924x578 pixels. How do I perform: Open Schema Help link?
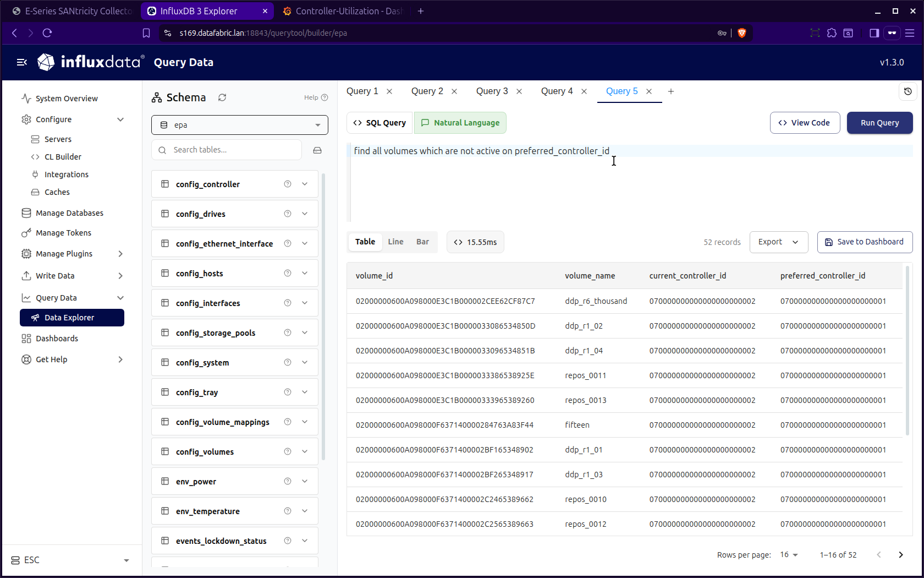tap(316, 97)
